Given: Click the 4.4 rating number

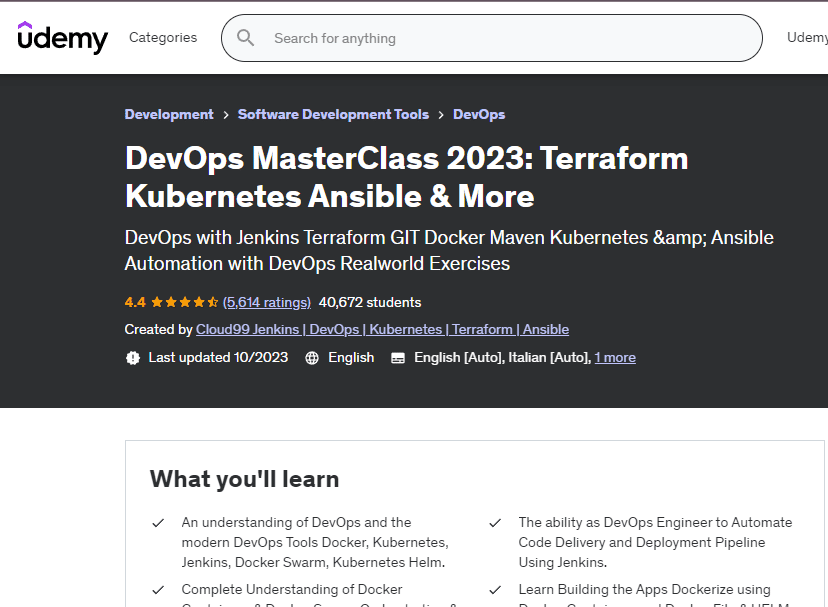Looking at the screenshot, I should (x=135, y=302).
